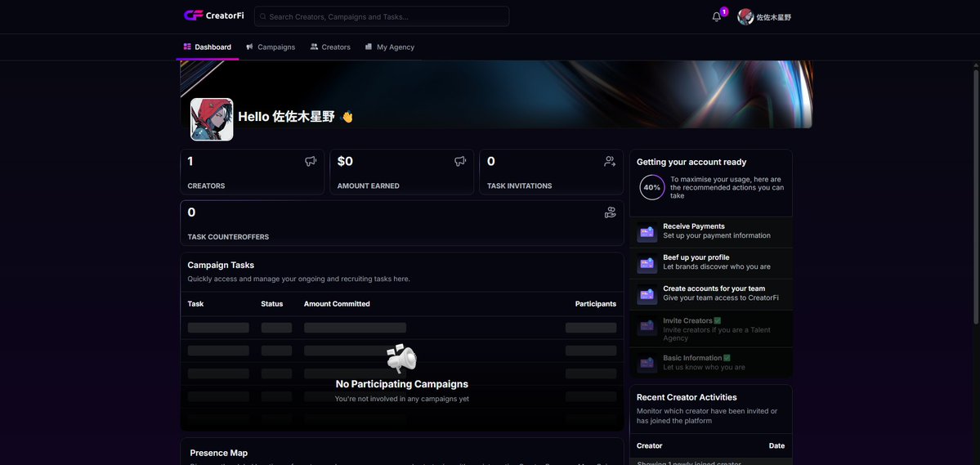Click the Beef up your profile icon
The image size is (980, 465).
(x=647, y=264)
